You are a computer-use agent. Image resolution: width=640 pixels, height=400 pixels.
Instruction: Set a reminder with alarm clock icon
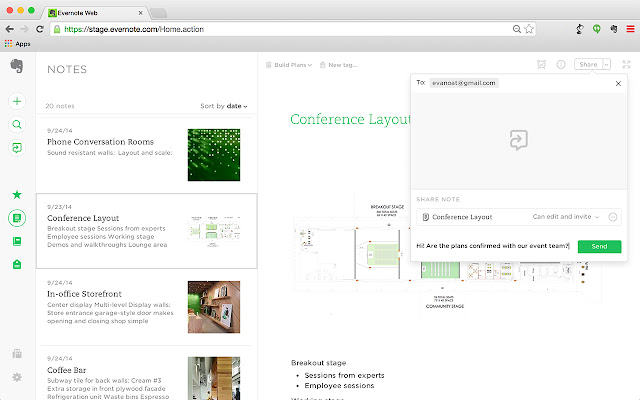[x=541, y=64]
